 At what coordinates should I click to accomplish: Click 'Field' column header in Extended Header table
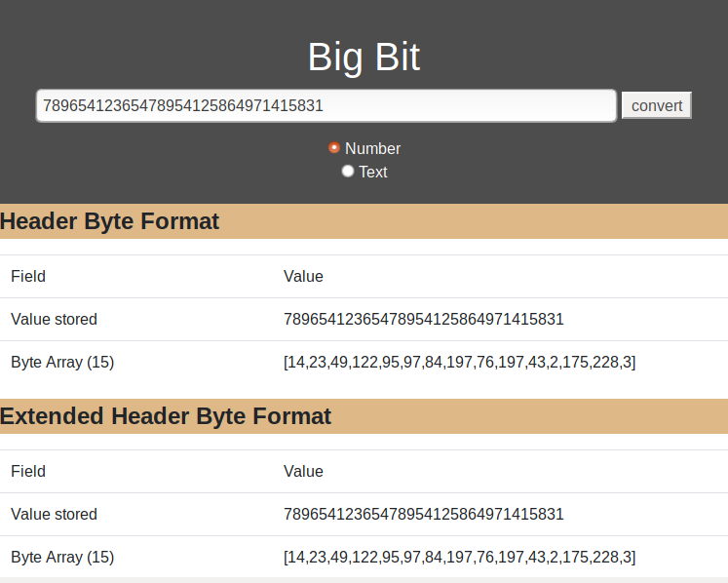28,472
